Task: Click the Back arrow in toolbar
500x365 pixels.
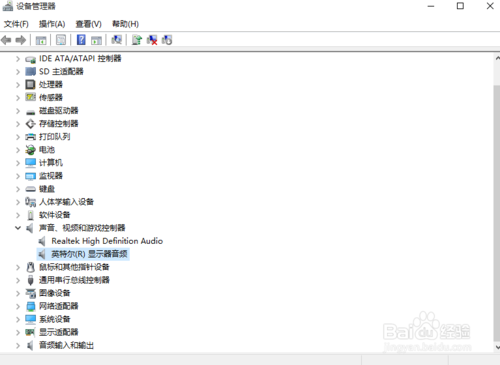Action: [x=6, y=40]
